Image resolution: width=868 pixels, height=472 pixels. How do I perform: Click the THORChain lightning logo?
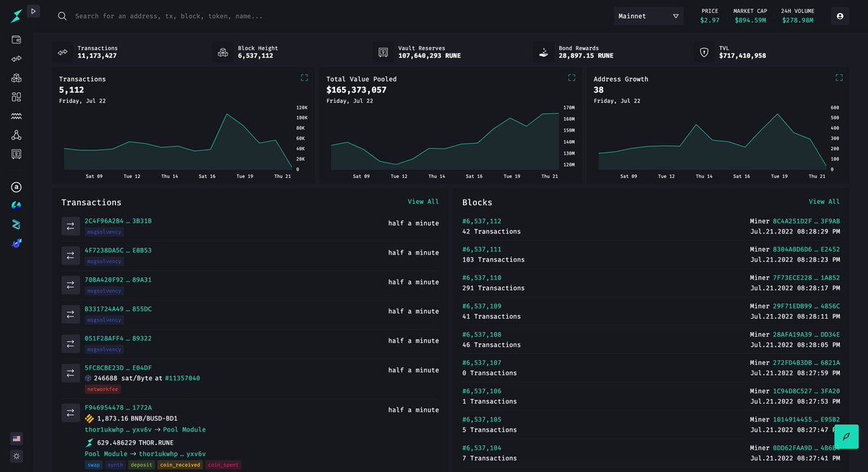(x=16, y=15)
